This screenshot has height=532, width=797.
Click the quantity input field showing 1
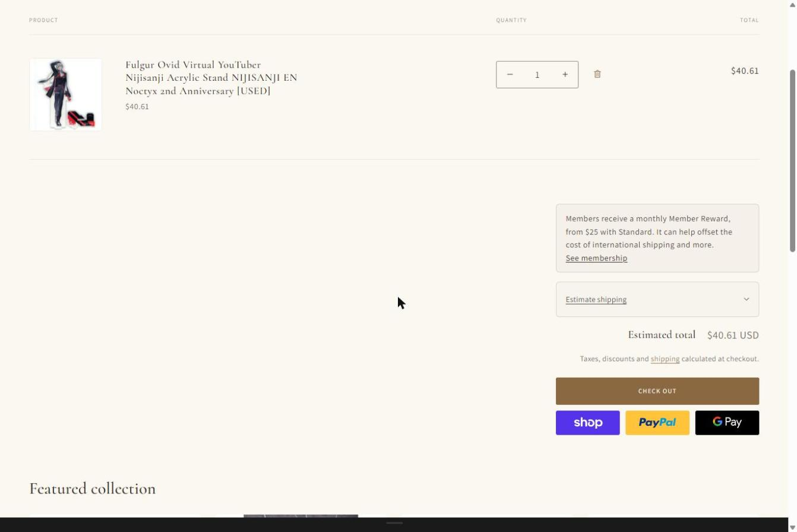coord(537,74)
